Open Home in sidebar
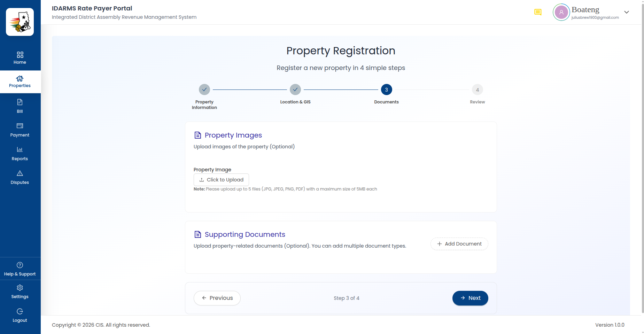The height and width of the screenshot is (334, 644). tap(20, 58)
